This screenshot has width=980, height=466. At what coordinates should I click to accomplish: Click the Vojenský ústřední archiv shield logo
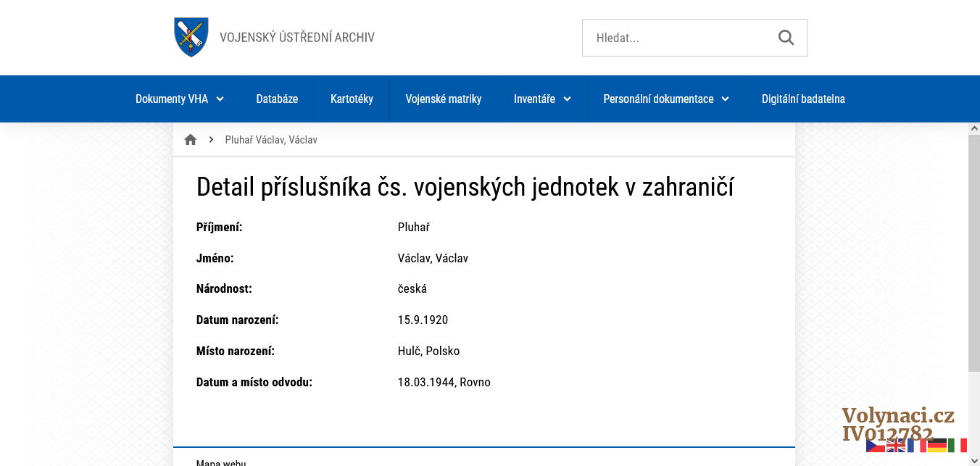click(x=191, y=37)
